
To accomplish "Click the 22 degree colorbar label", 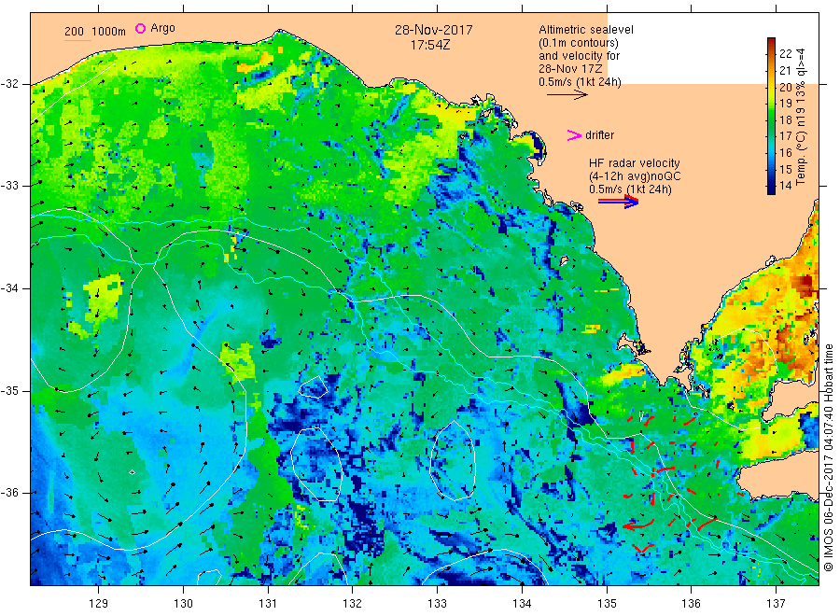I will point(785,53).
